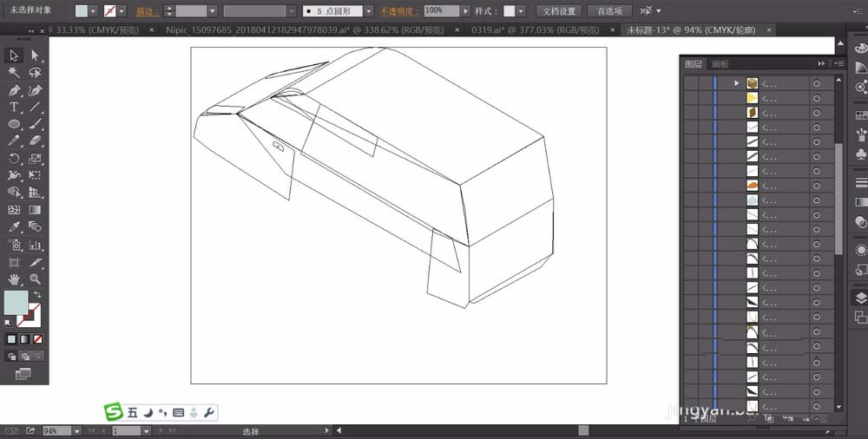
Task: Select the Shape Builder tool
Action: [x=14, y=193]
